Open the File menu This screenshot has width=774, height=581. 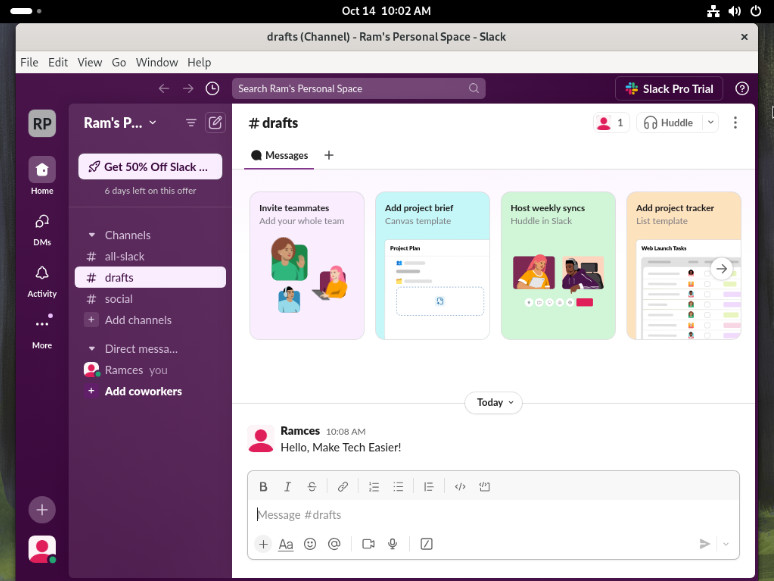[29, 62]
